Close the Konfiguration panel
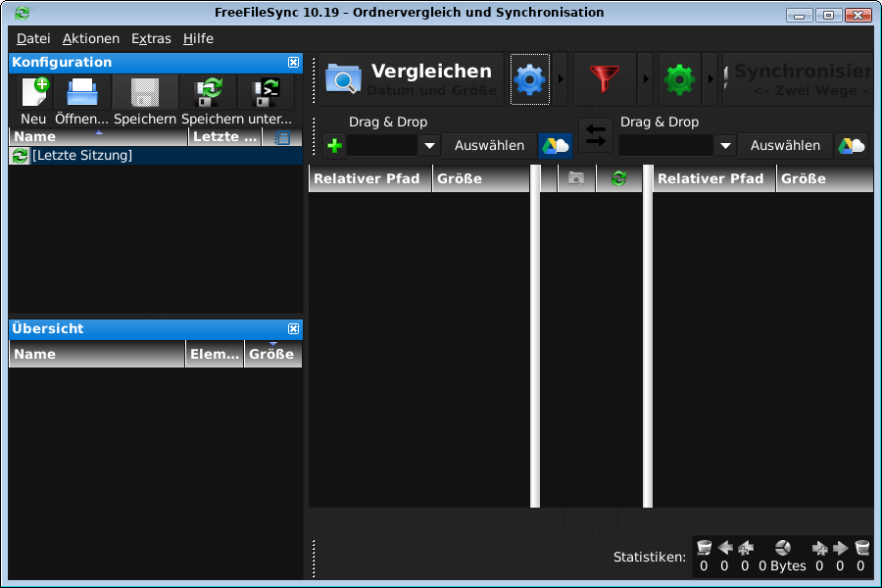This screenshot has width=882, height=588. (x=294, y=62)
